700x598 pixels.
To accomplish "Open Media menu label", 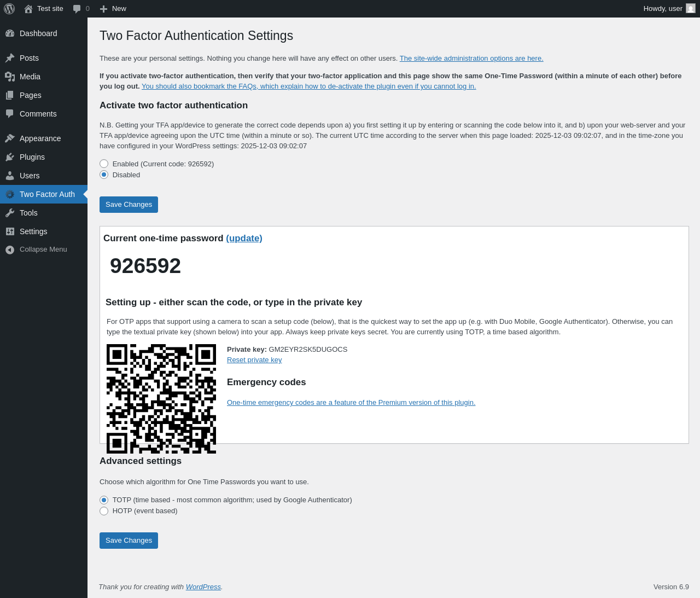I will coord(30,77).
